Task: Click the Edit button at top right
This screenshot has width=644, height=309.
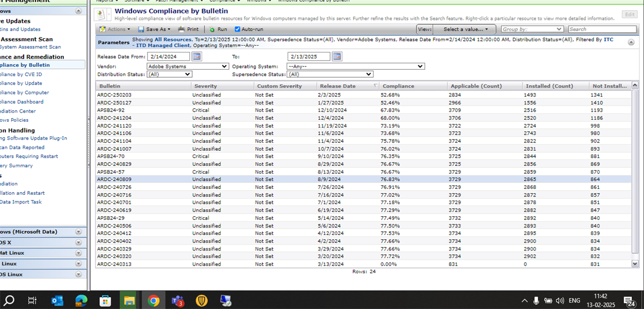Action: 630,14
